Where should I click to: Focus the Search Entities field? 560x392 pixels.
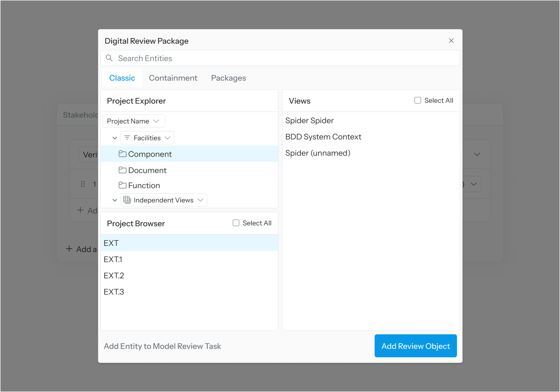tap(280, 58)
